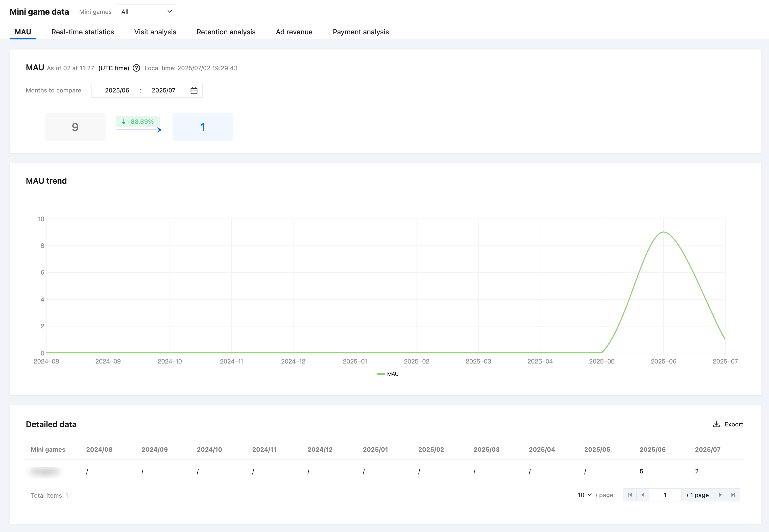The height and width of the screenshot is (532, 769).
Task: Jump to last page pagination icon
Action: pyautogui.click(x=733, y=495)
